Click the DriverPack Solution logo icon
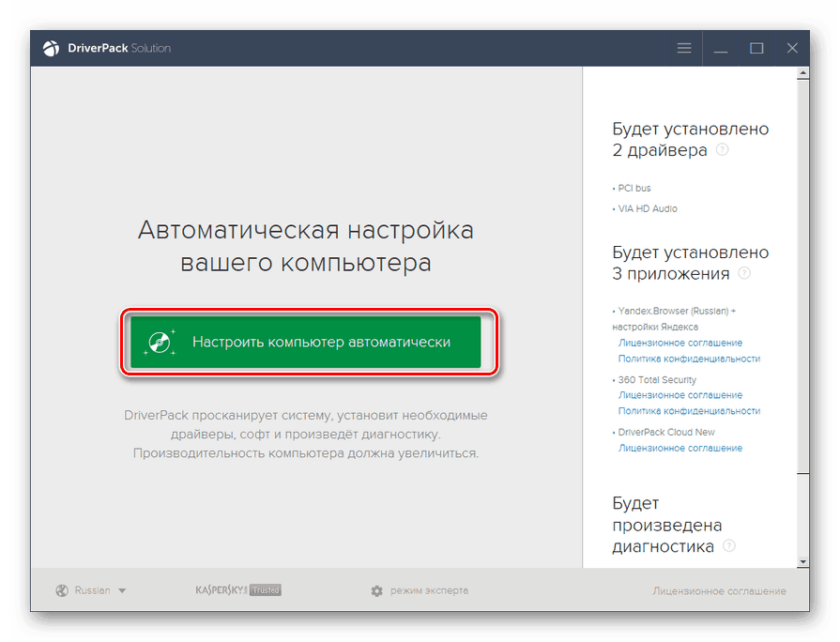The width and height of the screenshot is (840, 642). point(50,48)
